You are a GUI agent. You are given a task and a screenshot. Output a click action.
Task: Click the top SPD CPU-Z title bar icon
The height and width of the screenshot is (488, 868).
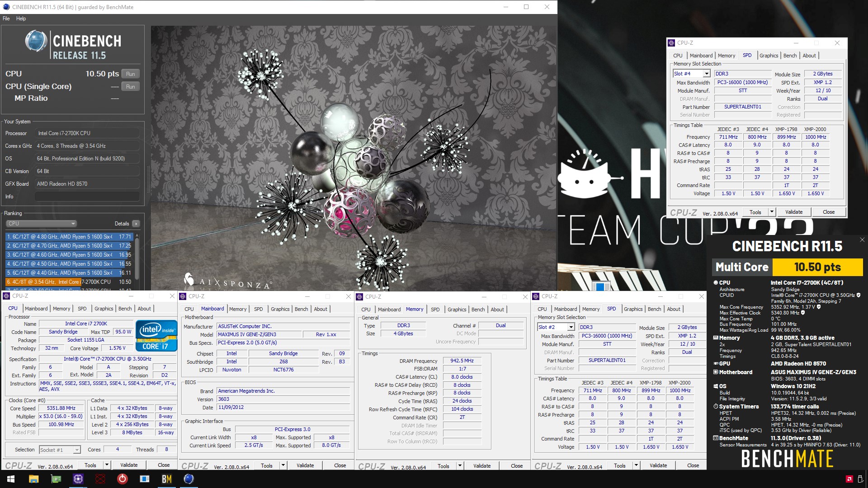click(671, 43)
